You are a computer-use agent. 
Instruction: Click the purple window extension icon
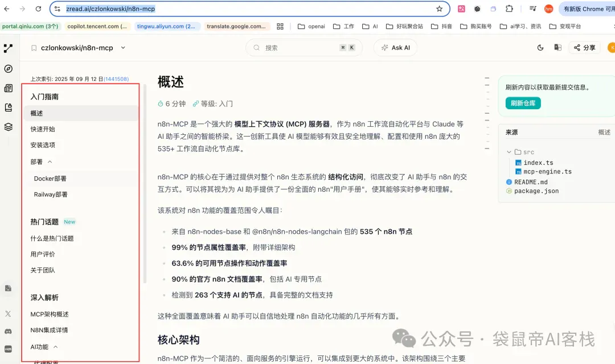[x=493, y=9]
